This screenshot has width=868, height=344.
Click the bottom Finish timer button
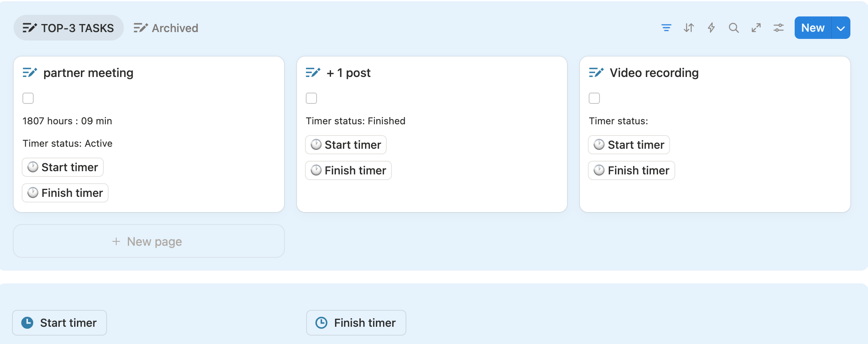[356, 323]
